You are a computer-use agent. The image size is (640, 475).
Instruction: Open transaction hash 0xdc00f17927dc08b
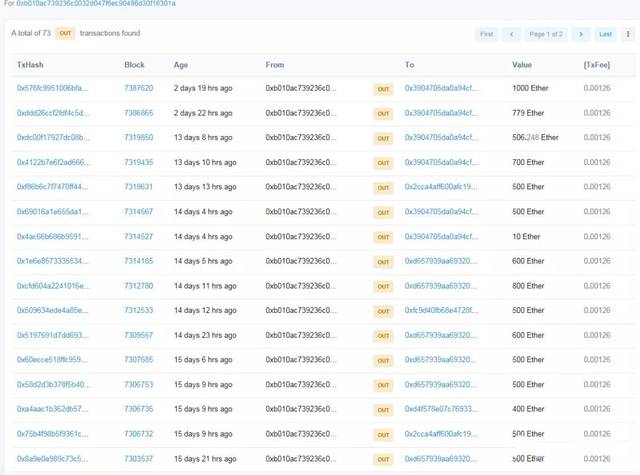[x=52, y=138]
